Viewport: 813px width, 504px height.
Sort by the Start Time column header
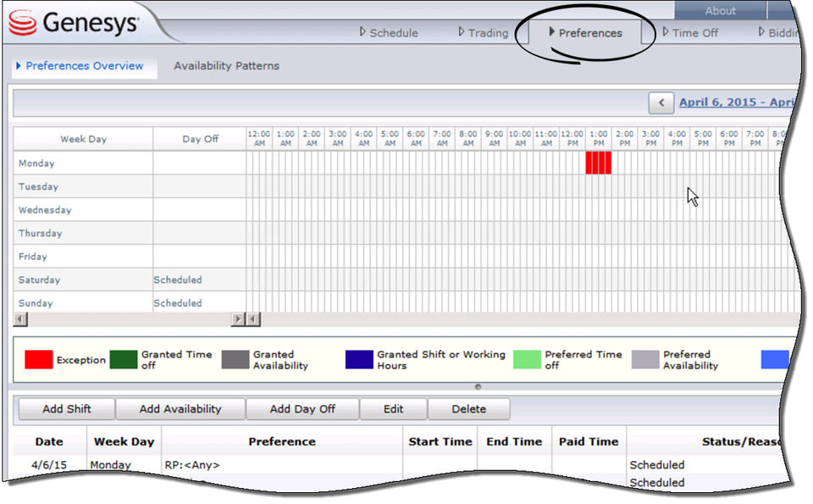[440, 441]
